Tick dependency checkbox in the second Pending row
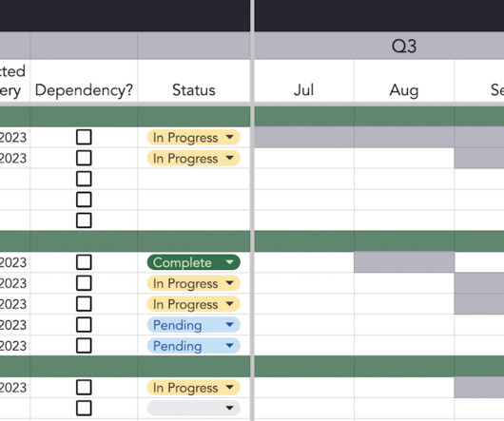 pyautogui.click(x=84, y=346)
